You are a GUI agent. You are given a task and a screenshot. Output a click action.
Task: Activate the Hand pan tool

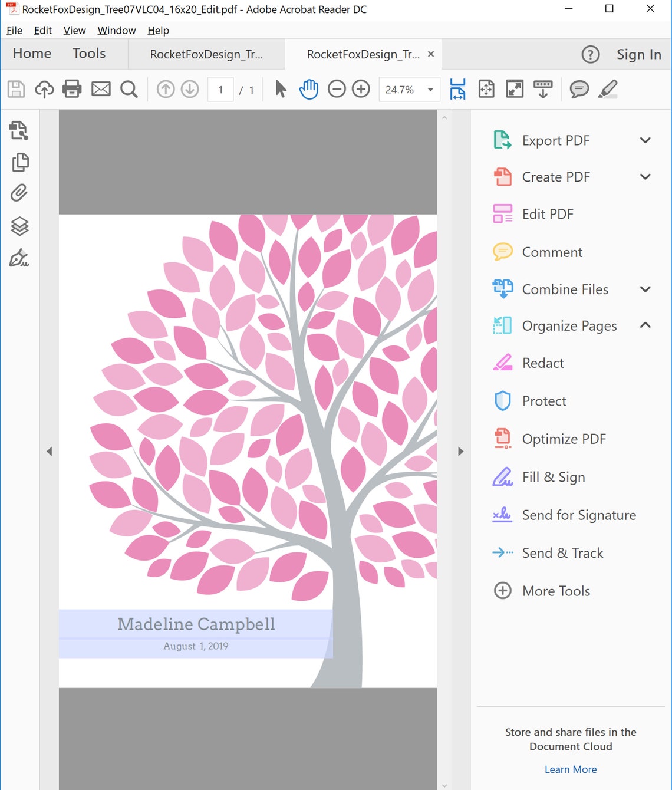click(308, 89)
